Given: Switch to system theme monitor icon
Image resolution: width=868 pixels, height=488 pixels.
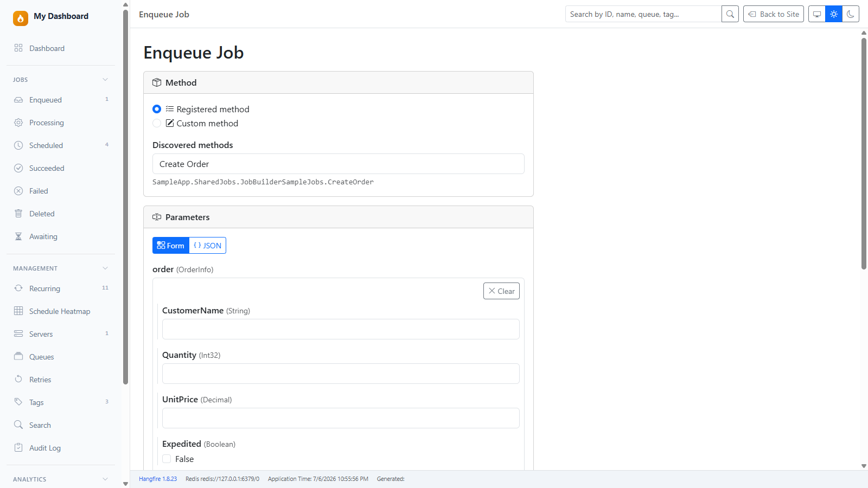Looking at the screenshot, I should (x=817, y=14).
